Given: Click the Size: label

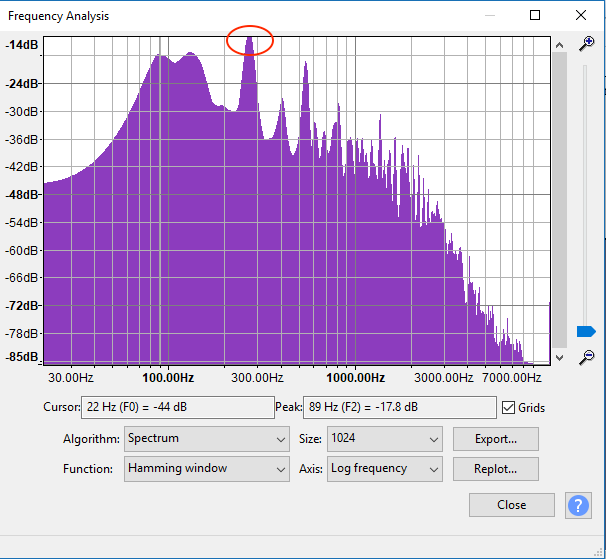Looking at the screenshot, I should (310, 439).
